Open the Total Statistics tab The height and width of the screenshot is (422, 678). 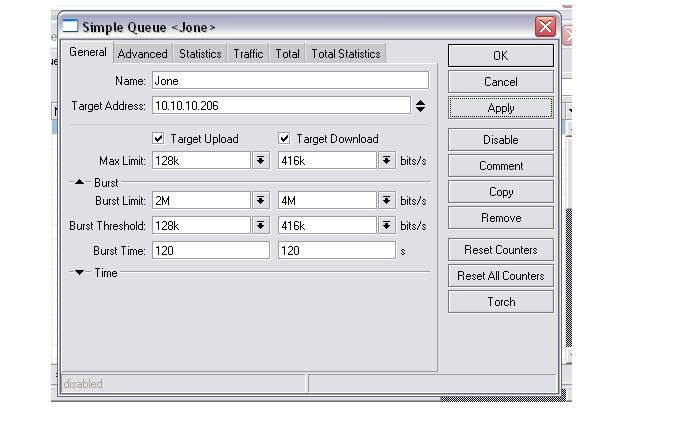346,54
